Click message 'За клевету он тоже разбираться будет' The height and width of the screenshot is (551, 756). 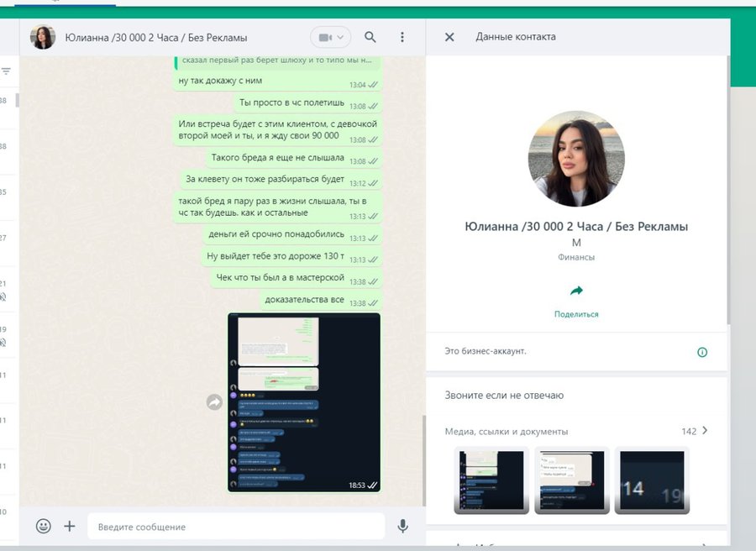(281, 180)
